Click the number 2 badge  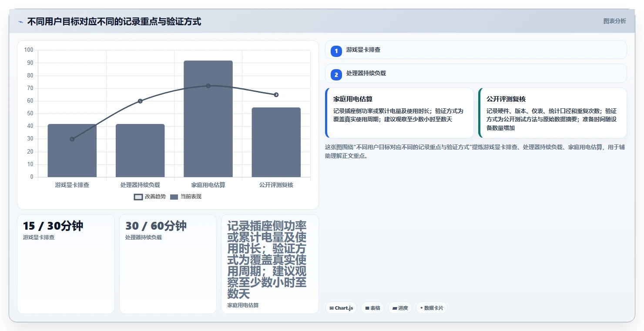pos(336,74)
